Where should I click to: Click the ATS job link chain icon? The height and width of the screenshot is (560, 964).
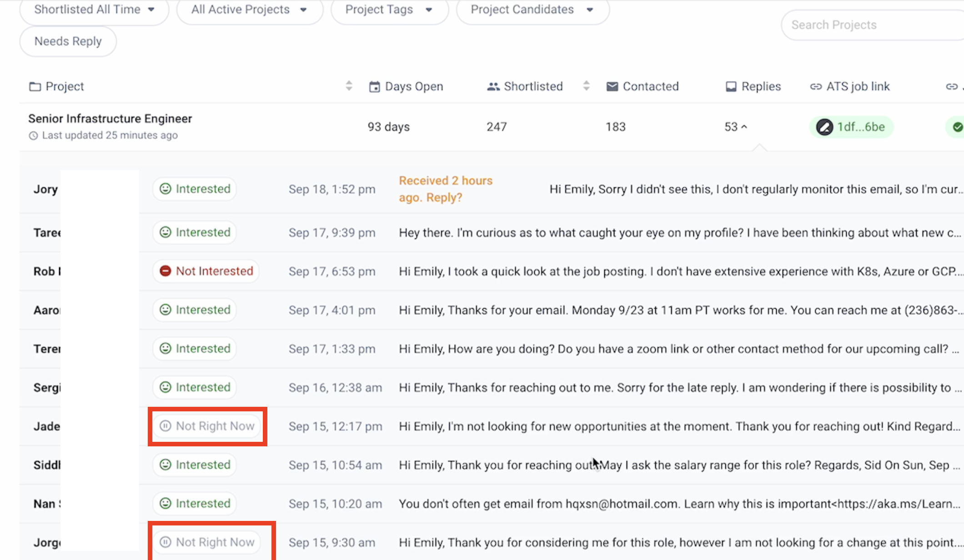(x=816, y=86)
